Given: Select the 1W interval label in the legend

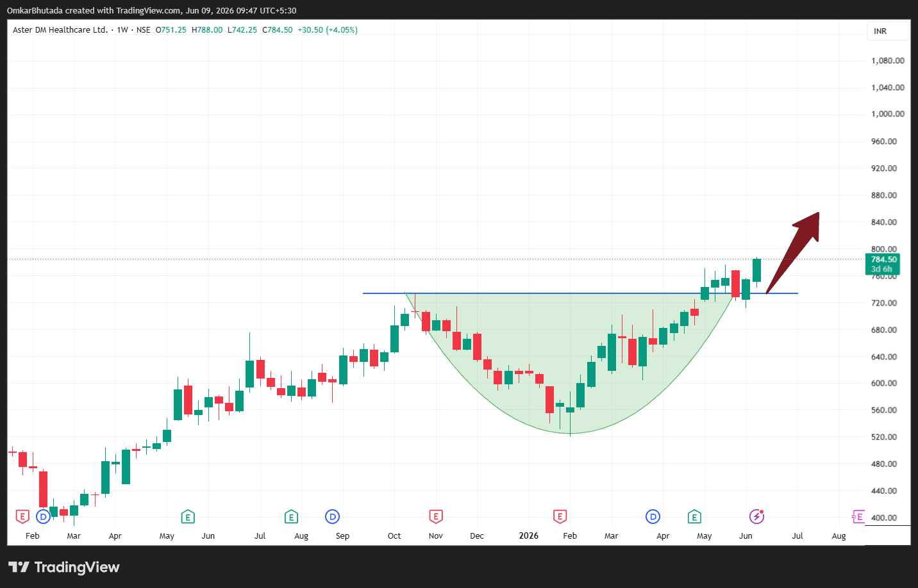Looking at the screenshot, I should point(122,30).
